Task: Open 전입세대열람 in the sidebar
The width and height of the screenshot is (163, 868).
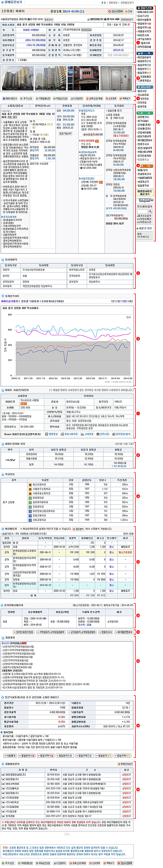Action: pyautogui.click(x=144, y=132)
